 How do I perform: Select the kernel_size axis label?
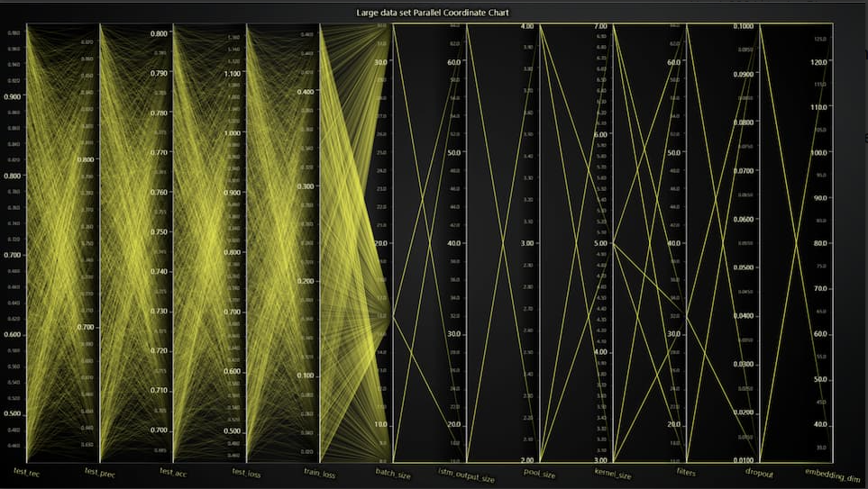pyautogui.click(x=613, y=474)
